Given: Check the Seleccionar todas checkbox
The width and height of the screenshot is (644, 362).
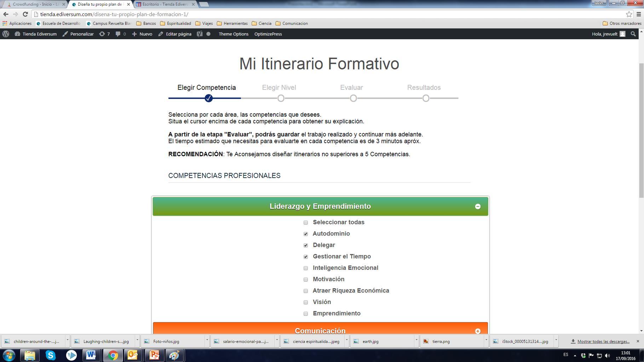Looking at the screenshot, I should click(306, 223).
